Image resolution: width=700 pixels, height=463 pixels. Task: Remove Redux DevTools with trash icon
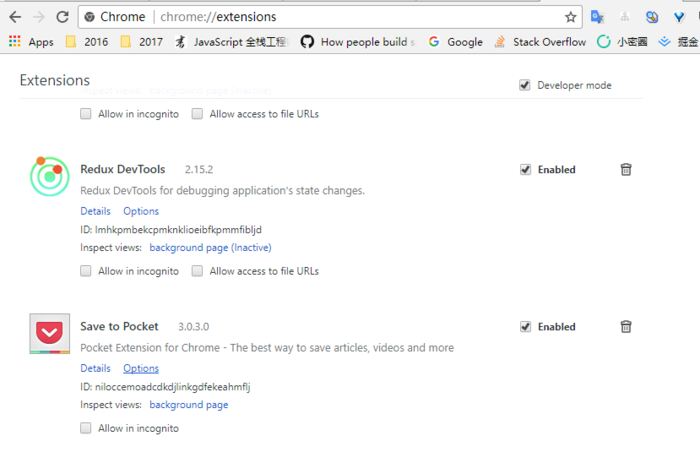pyautogui.click(x=626, y=169)
